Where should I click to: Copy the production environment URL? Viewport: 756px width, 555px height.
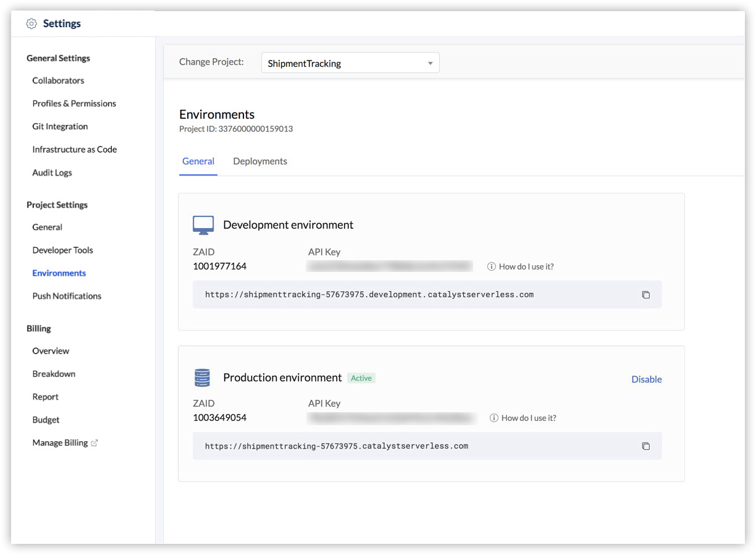(645, 446)
